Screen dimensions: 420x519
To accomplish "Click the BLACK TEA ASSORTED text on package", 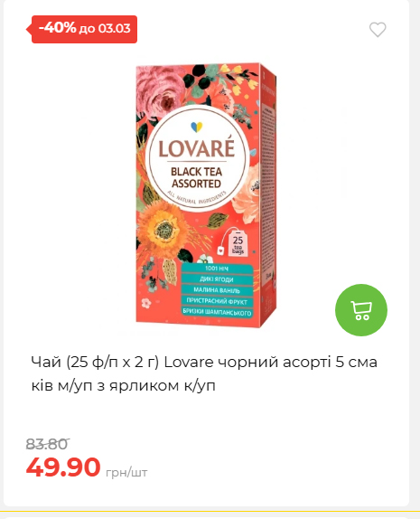I will [196, 178].
